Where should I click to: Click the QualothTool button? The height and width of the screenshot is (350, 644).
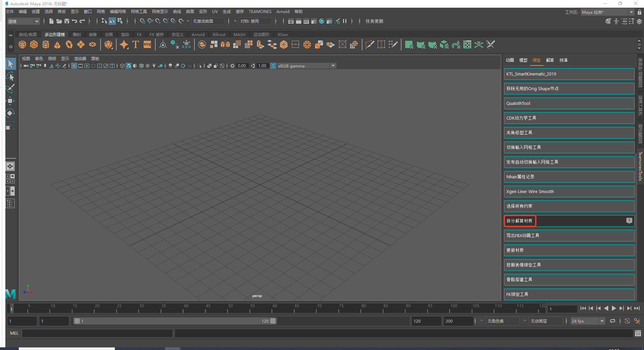pyautogui.click(x=569, y=104)
